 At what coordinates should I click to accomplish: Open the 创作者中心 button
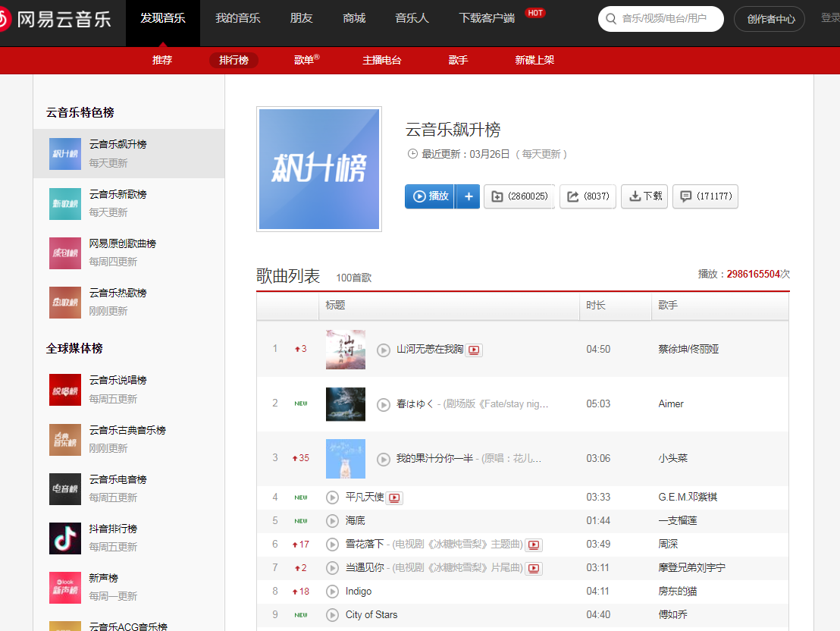[x=769, y=18]
